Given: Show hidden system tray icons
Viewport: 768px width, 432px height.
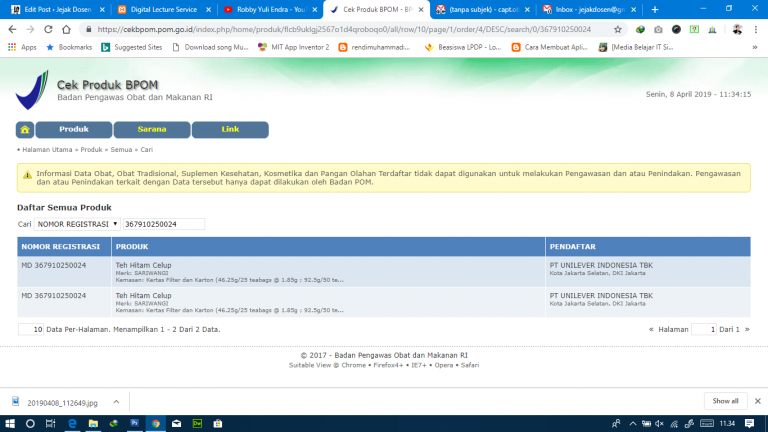Looking at the screenshot, I should click(x=632, y=423).
